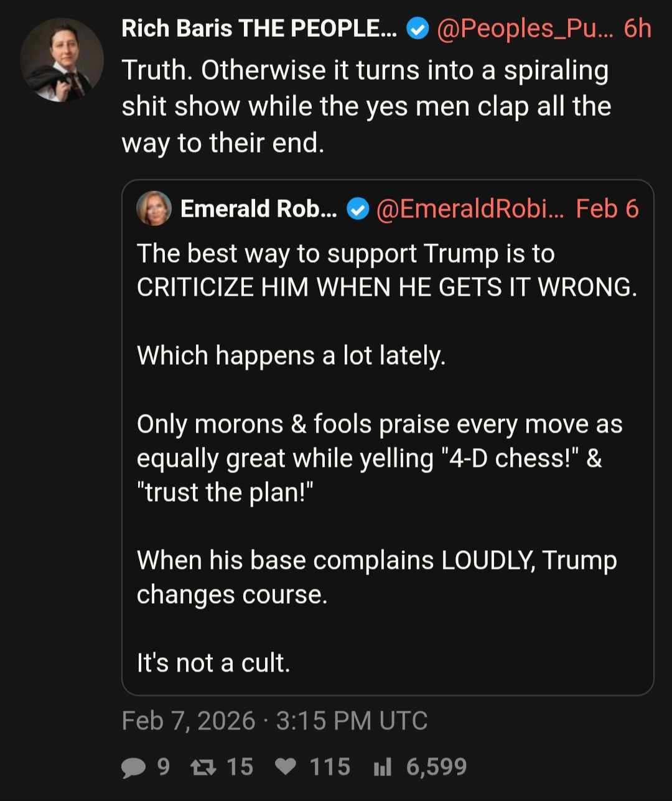Open the @EmeraldRobi handle link

pos(470,209)
